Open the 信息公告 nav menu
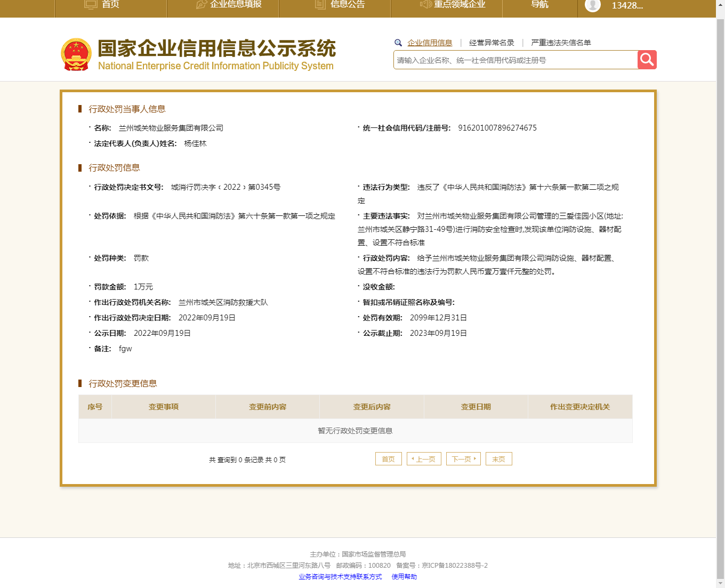The width and height of the screenshot is (725, 588). click(x=348, y=4)
